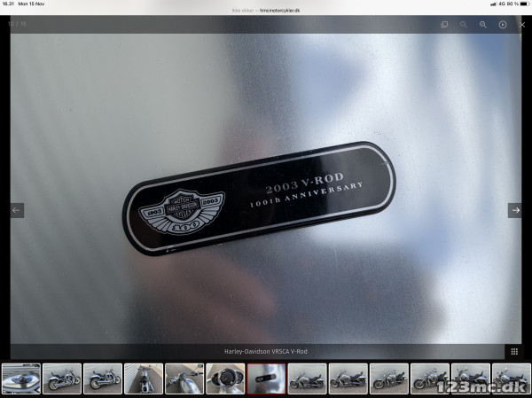Toggle thumbnail grid icon
This screenshot has height=398, width=532.
pyautogui.click(x=514, y=351)
